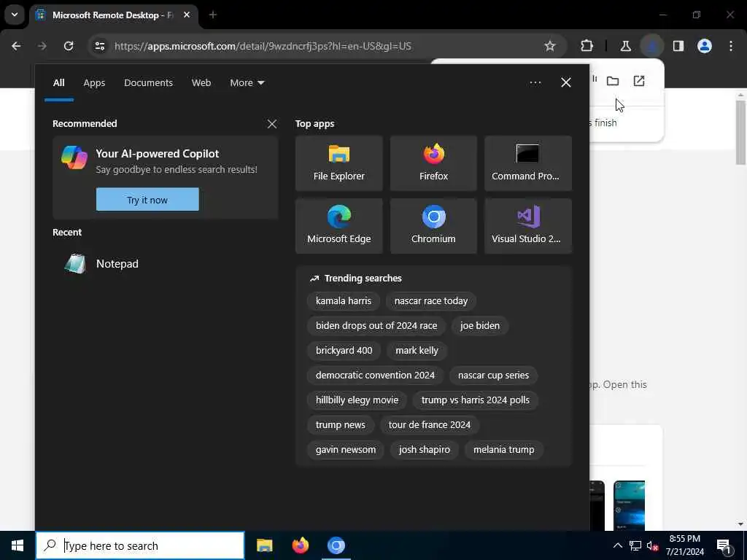Image resolution: width=747 pixels, height=560 pixels.
Task: Toggle browser side panel icon
Action: point(678,46)
